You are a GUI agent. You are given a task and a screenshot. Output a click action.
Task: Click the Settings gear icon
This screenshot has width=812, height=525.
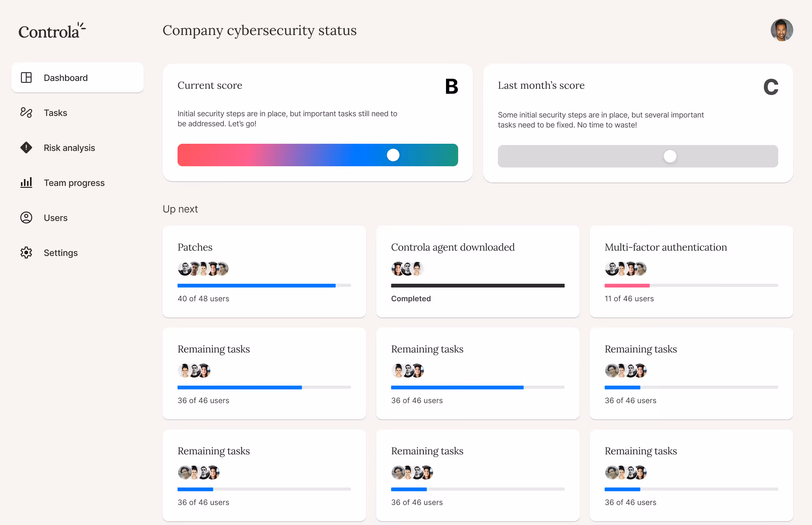pos(26,252)
